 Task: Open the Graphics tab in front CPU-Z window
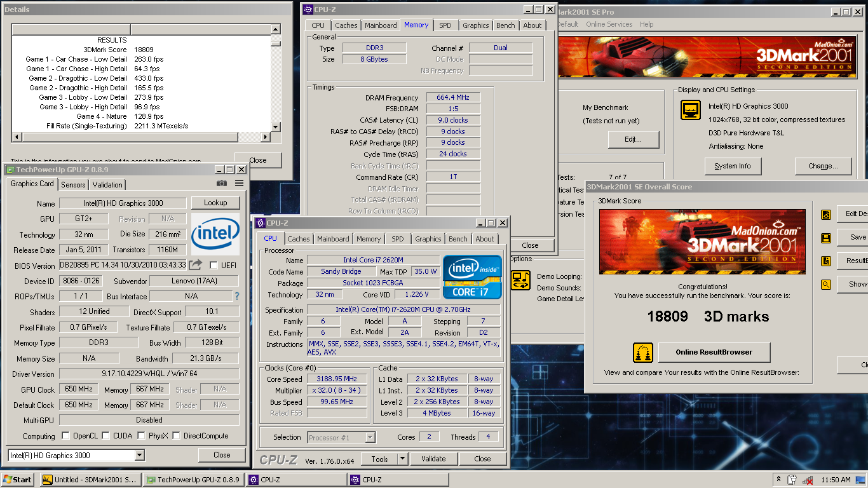(428, 239)
